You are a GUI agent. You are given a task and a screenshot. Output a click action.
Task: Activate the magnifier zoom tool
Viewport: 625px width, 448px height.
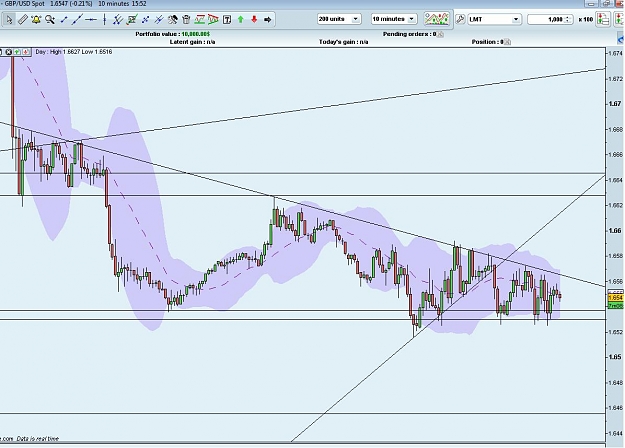(50, 19)
